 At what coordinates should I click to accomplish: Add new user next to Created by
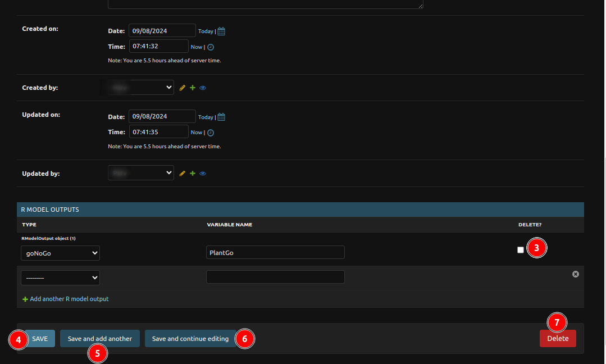click(x=193, y=88)
